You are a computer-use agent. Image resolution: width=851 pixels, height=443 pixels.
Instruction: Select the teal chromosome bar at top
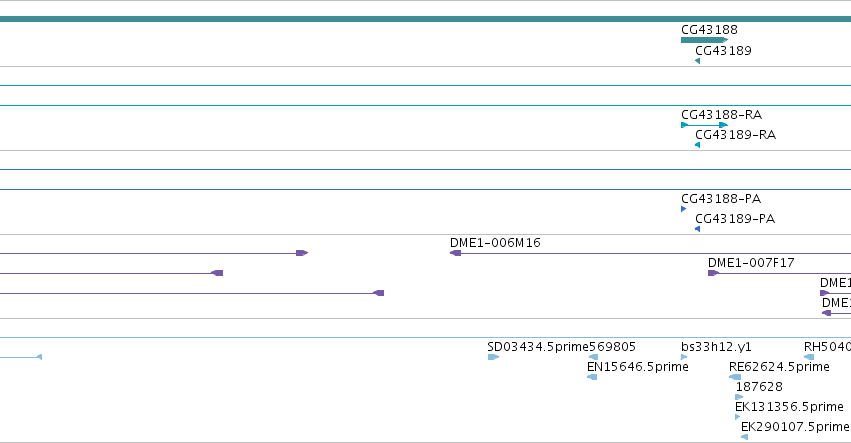point(426,19)
